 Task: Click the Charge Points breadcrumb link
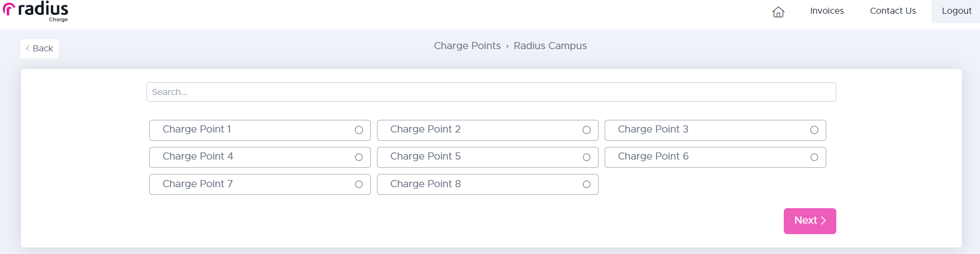[467, 46]
